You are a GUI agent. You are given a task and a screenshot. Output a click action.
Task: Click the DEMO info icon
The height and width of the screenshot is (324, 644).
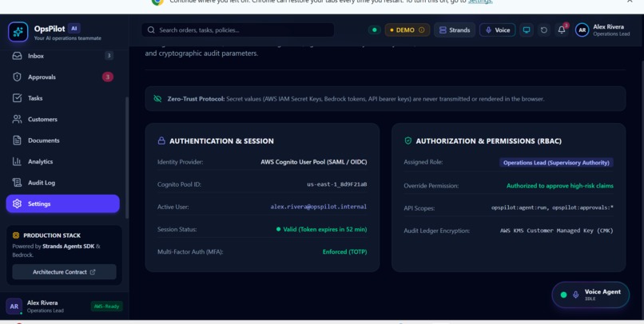point(421,30)
